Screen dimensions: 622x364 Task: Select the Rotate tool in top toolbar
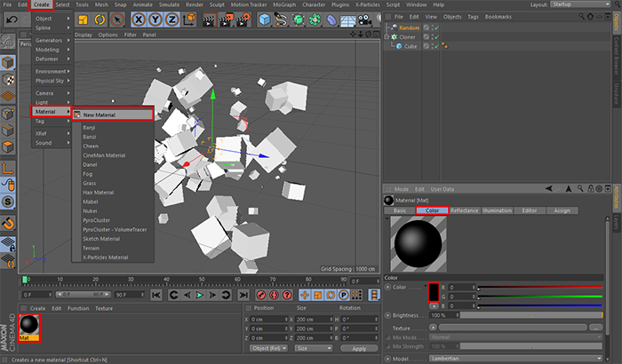pyautogui.click(x=100, y=20)
